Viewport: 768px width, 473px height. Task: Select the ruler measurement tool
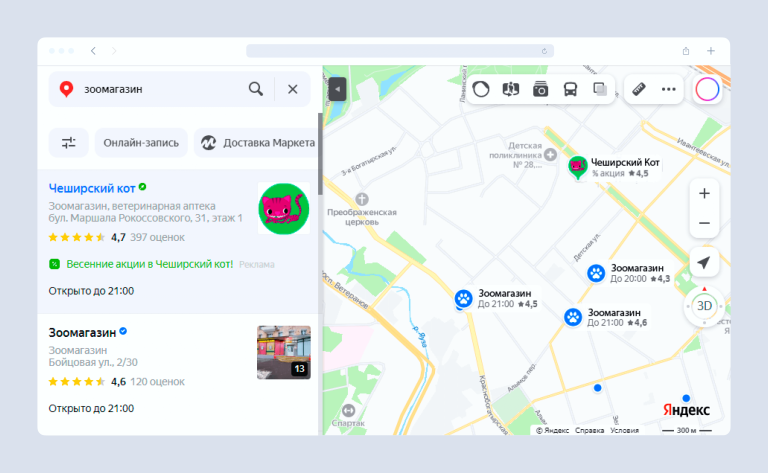(640, 89)
